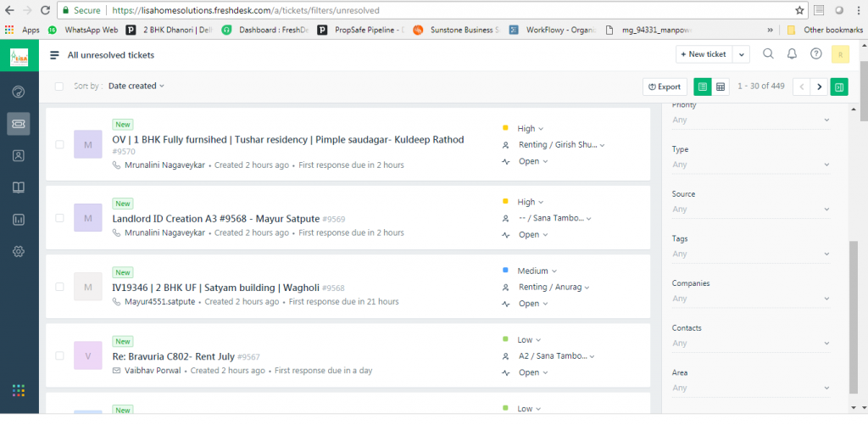Open the search magnifier icon
868x425 pixels.
768,53
